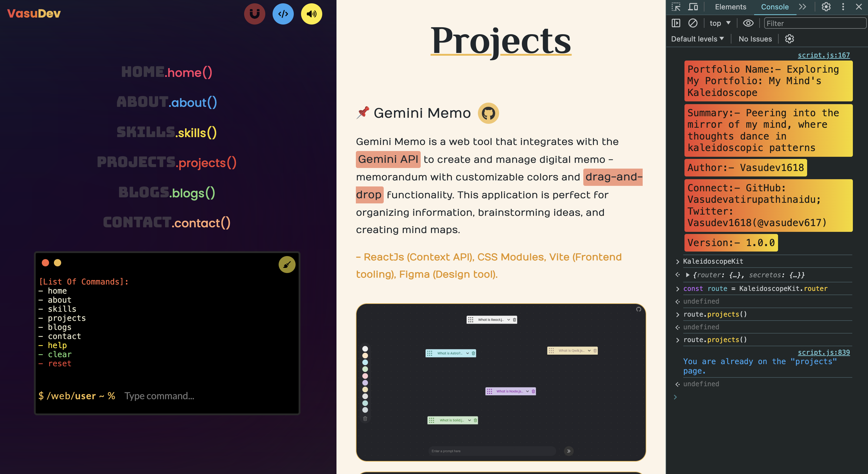Open console settings gear beside No Issues
The image size is (868, 474).
click(789, 39)
